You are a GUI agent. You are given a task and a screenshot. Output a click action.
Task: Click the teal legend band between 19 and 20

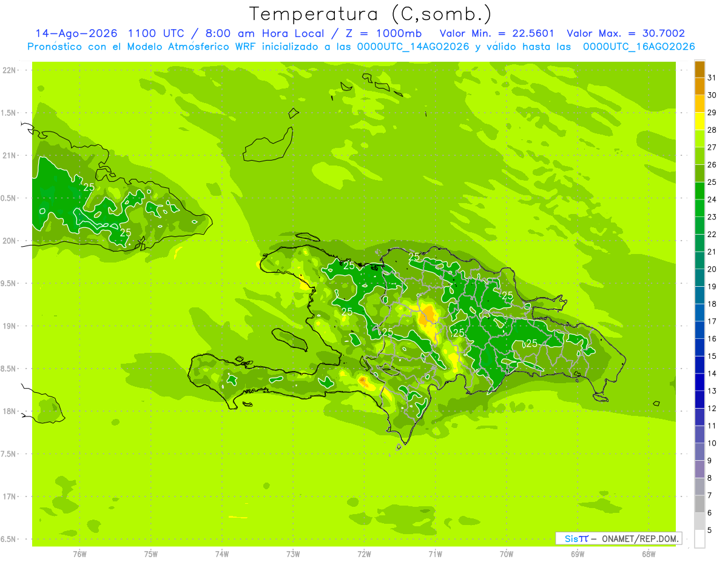click(699, 278)
